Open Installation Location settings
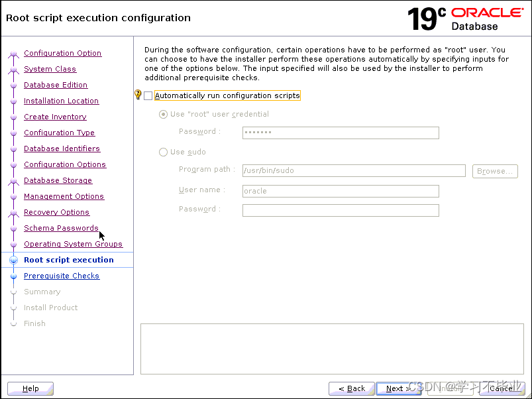Image resolution: width=532 pixels, height=399 pixels. tap(61, 101)
